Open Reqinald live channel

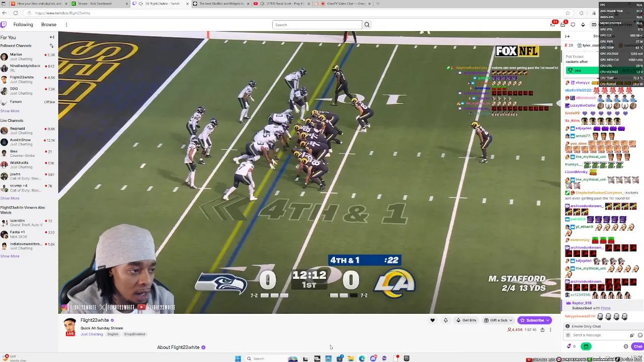click(28, 131)
